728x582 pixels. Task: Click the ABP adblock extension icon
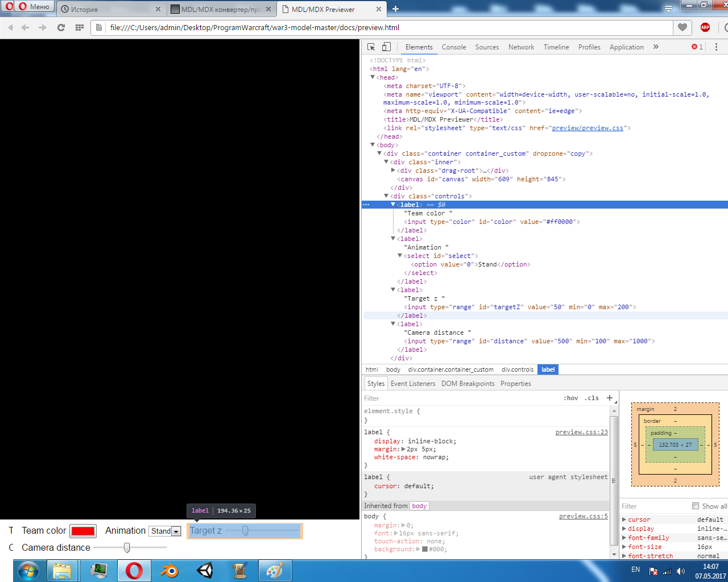[705, 27]
